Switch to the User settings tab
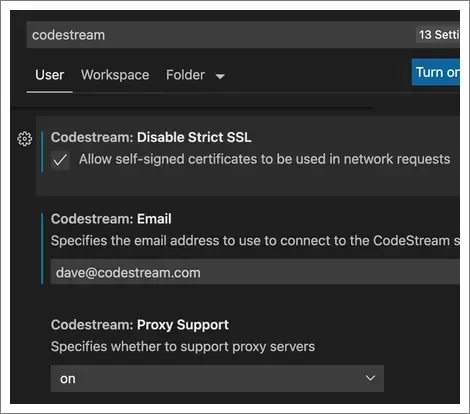 pyautogui.click(x=49, y=75)
